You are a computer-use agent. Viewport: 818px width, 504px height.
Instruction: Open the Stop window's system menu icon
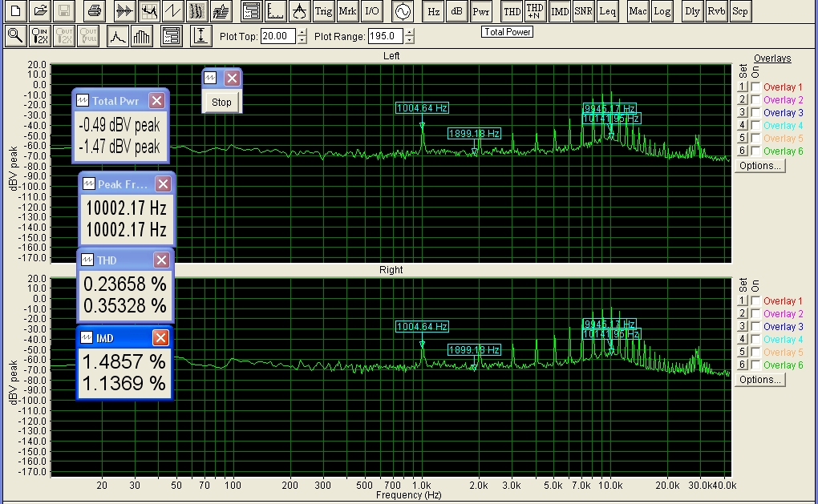211,79
